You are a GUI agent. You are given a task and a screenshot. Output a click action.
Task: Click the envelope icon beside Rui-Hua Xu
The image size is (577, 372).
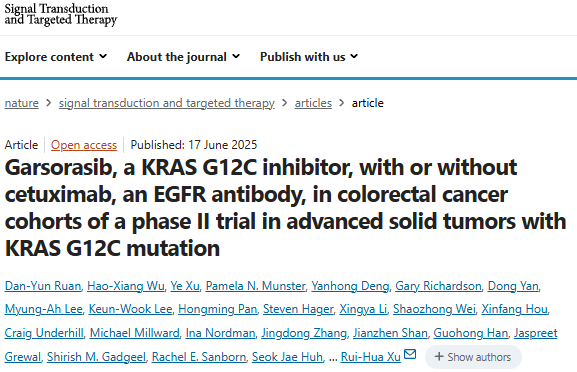[x=410, y=354]
